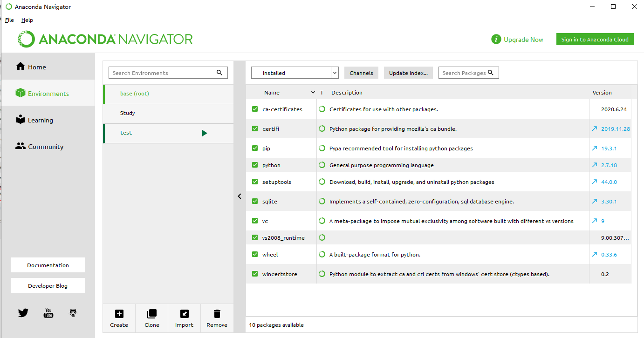Toggle the wincertstore package checkbox
The image size is (644, 338).
[255, 274]
